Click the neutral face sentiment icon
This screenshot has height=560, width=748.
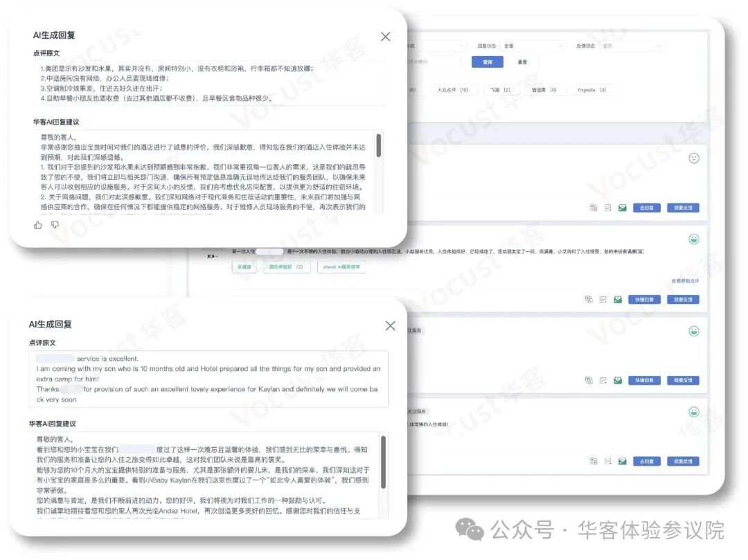pos(693,158)
